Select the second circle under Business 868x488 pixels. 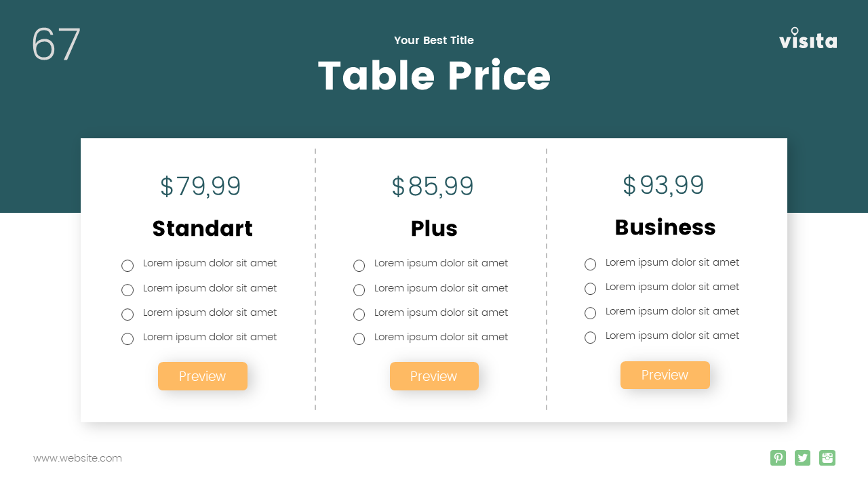point(591,289)
